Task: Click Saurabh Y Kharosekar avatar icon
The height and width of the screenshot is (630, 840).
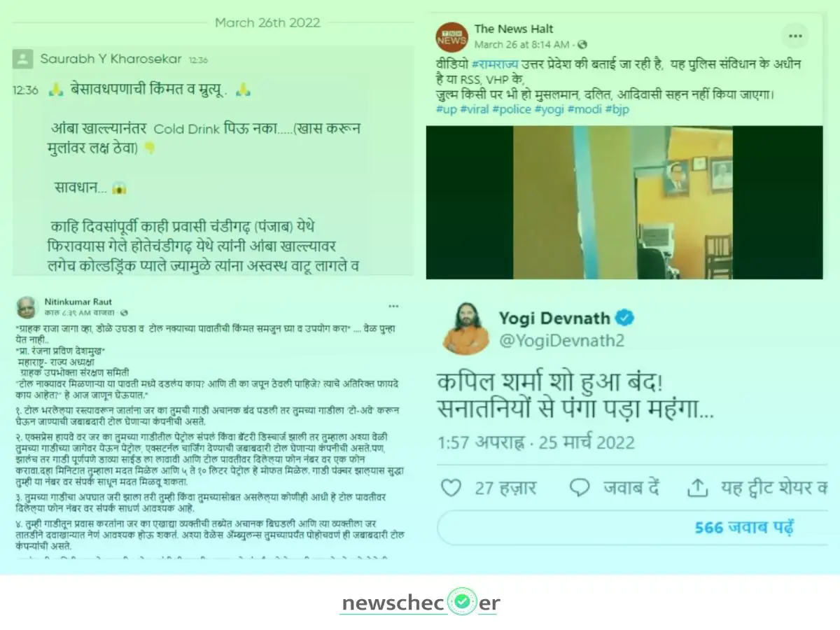Action: (x=22, y=59)
